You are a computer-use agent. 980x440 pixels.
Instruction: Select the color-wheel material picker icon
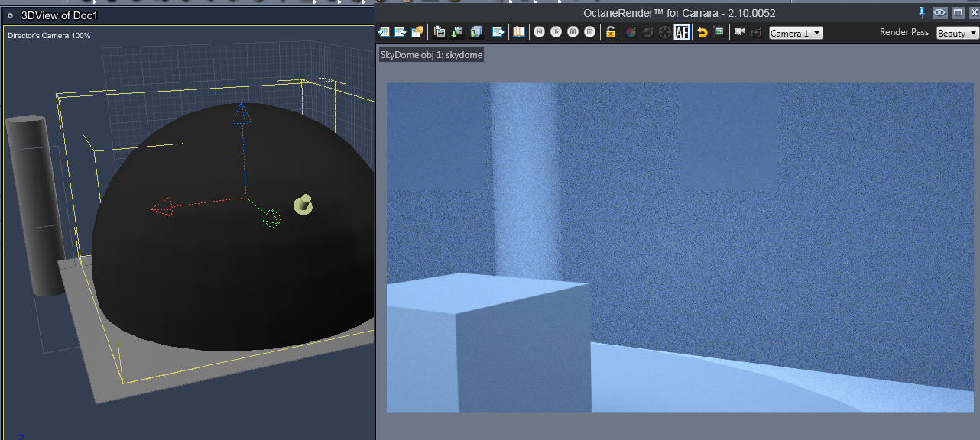tap(631, 32)
